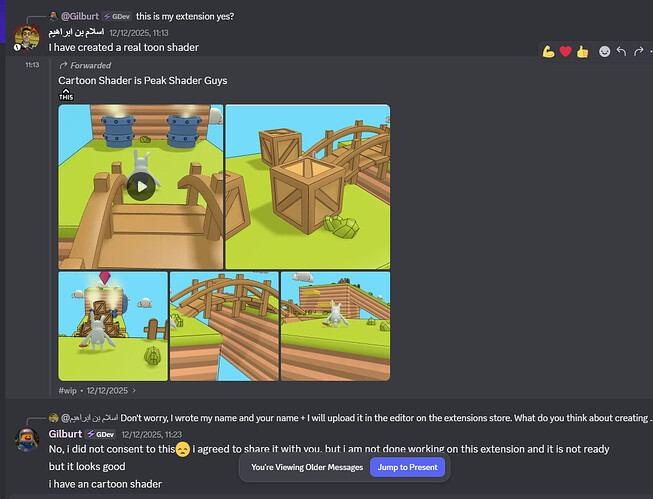React with the flexed biceps emoji
653x499 pixels.
(x=548, y=52)
